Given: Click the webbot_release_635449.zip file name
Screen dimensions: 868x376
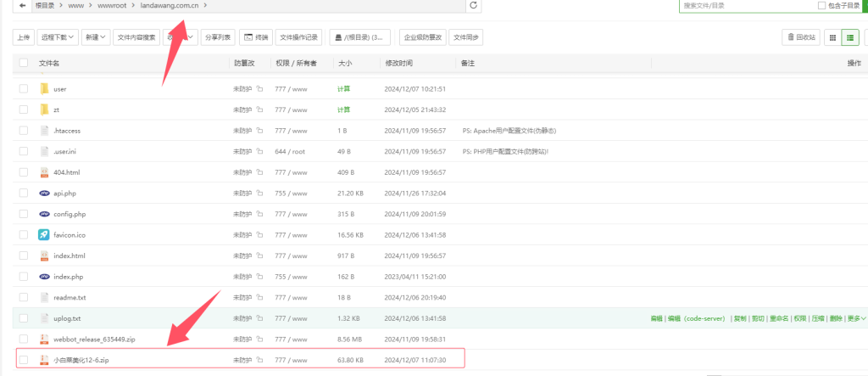Looking at the screenshot, I should pos(94,339).
